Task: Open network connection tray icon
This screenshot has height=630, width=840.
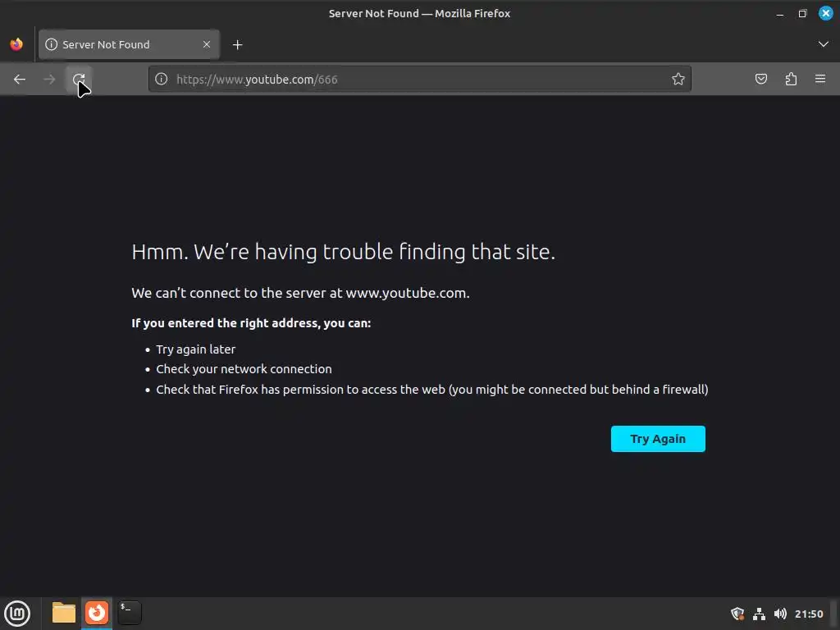Action: [x=759, y=614]
